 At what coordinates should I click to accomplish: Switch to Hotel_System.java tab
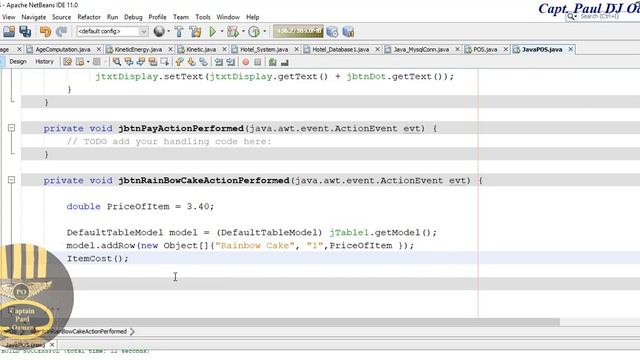tap(264, 49)
